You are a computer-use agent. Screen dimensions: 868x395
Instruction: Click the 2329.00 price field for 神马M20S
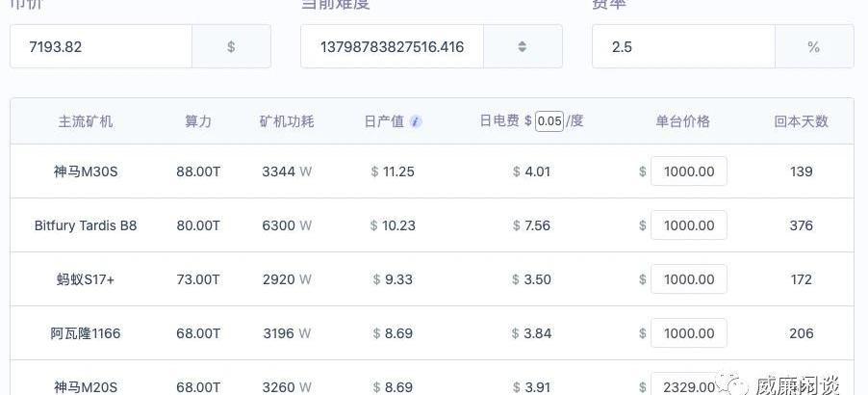tap(688, 385)
